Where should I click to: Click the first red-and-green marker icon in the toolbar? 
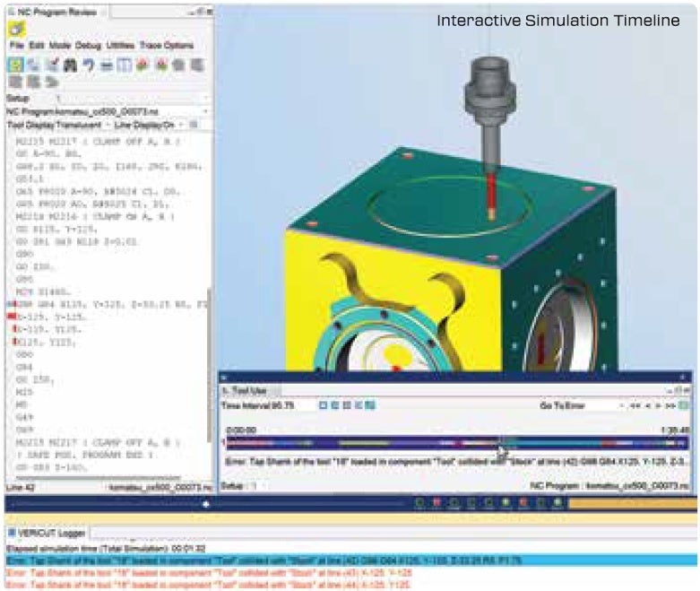coord(143,65)
